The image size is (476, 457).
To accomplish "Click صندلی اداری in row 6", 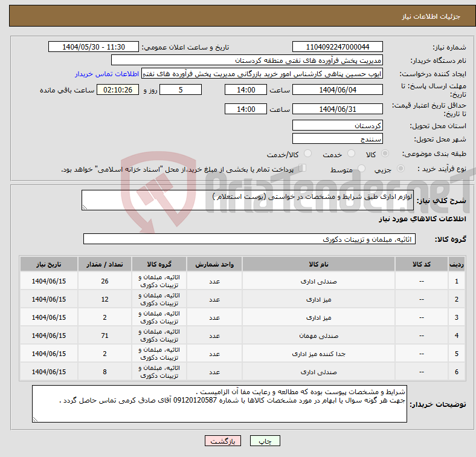I will [318, 372].
